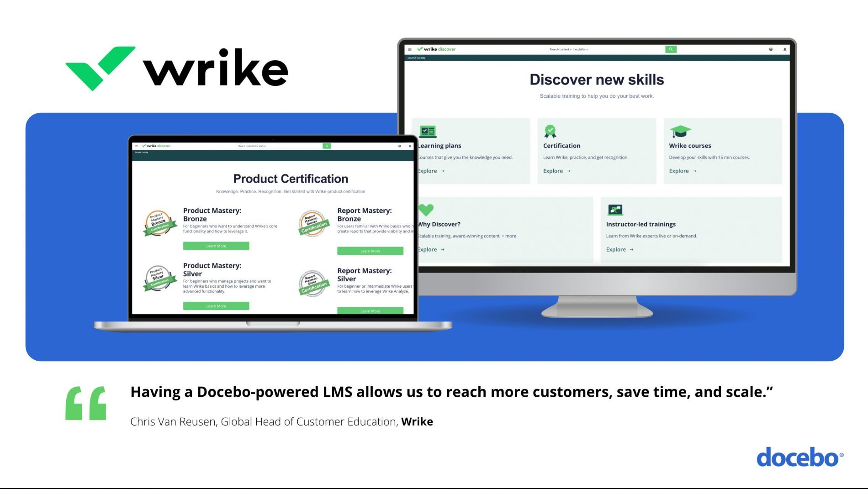Click the Certification ribbon badge icon
The height and width of the screenshot is (489, 868).
[x=550, y=131]
